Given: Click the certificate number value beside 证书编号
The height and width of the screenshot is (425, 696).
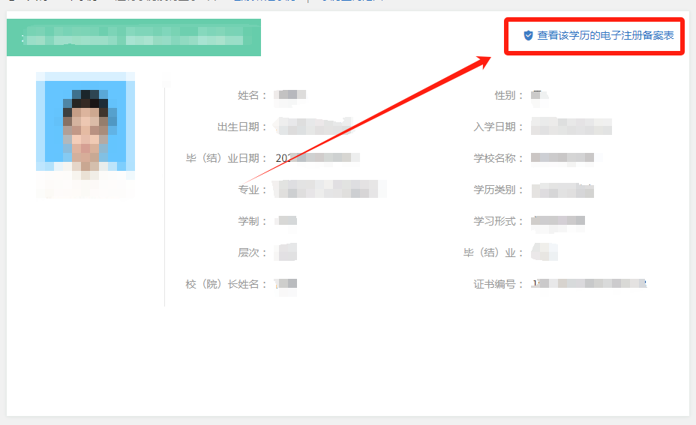Looking at the screenshot, I should [590, 284].
